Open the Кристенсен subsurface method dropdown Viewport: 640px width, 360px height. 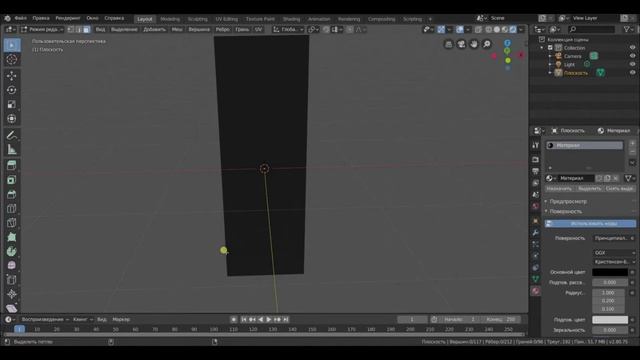[614, 262]
